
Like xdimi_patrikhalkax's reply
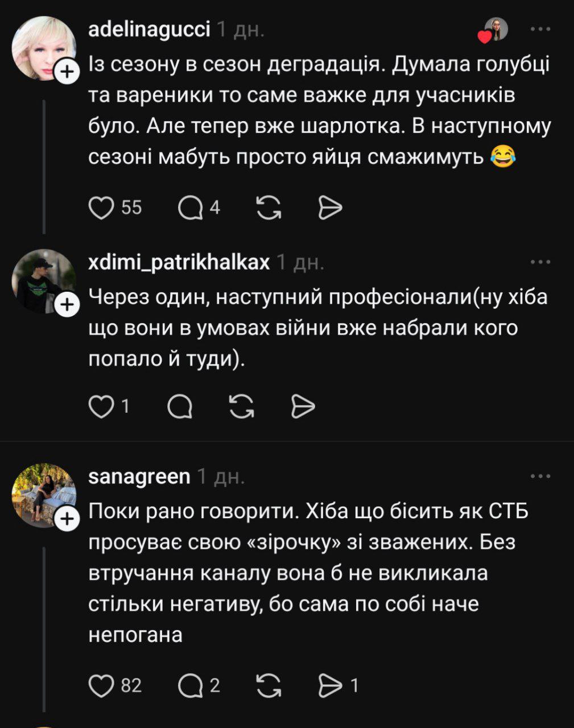tap(101, 407)
